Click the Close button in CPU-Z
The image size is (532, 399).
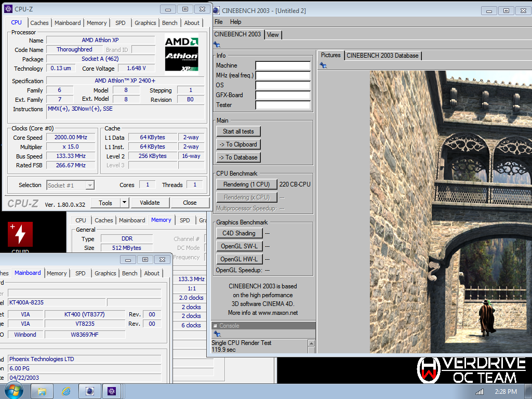(190, 203)
